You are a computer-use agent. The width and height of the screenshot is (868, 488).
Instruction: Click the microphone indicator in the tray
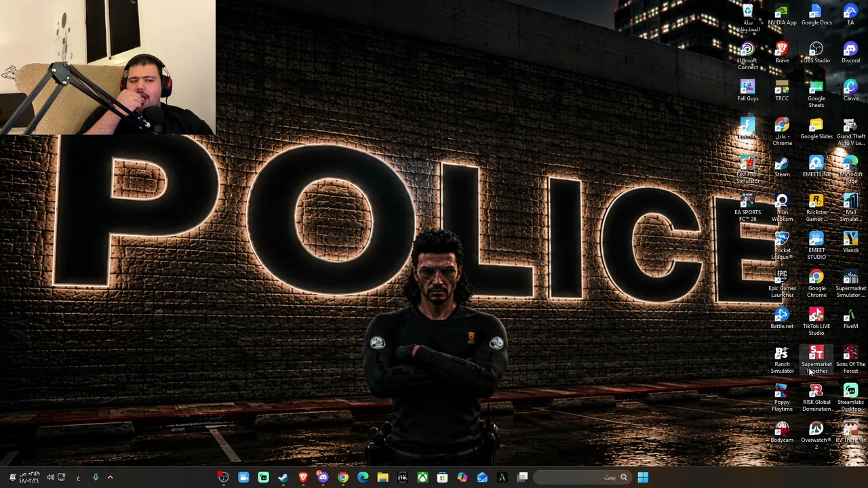point(96,477)
